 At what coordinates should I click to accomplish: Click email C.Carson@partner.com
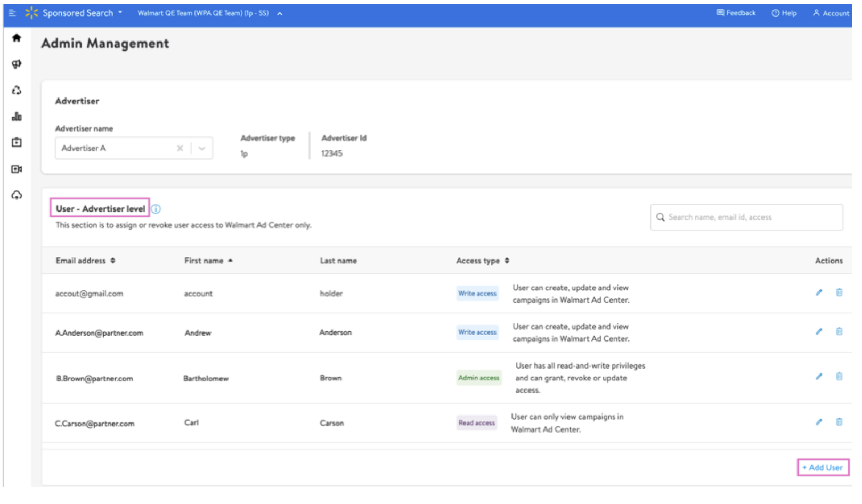point(95,424)
